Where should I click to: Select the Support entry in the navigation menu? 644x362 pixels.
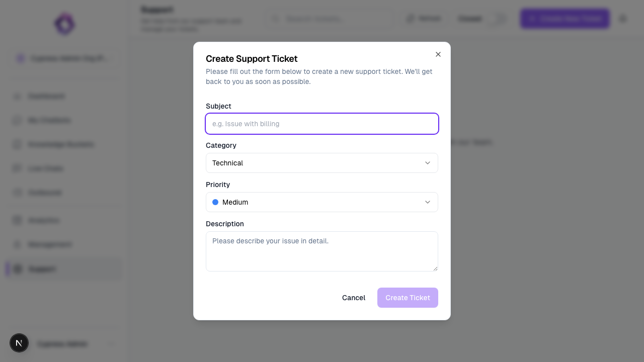42,269
